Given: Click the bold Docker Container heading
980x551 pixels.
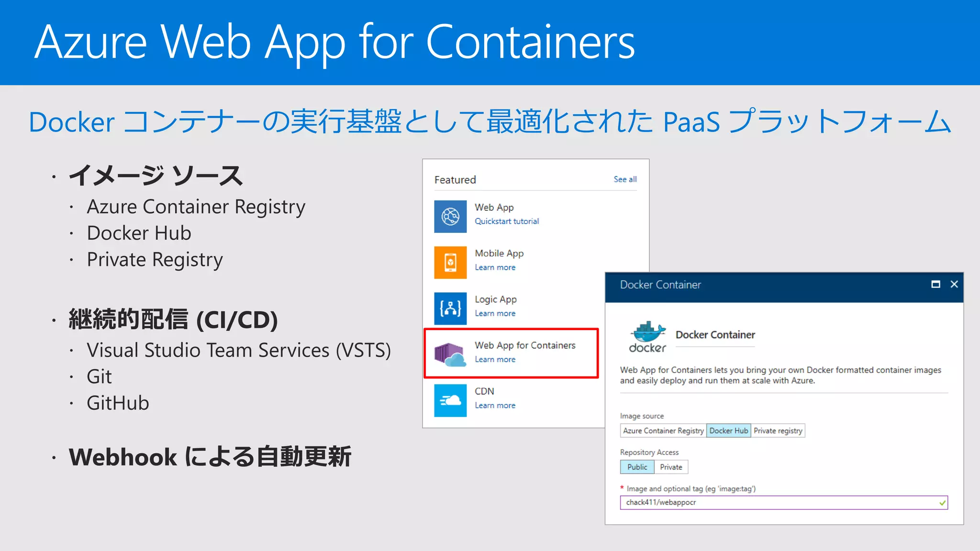Looking at the screenshot, I should point(715,335).
